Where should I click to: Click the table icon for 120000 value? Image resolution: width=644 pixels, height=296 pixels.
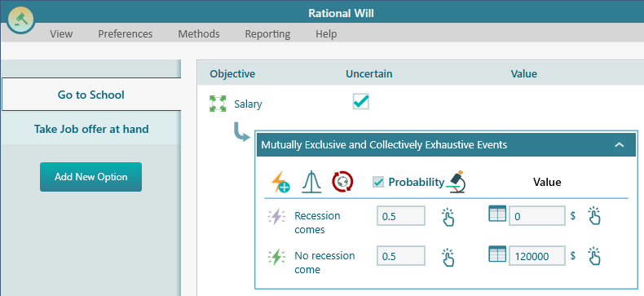497,254
